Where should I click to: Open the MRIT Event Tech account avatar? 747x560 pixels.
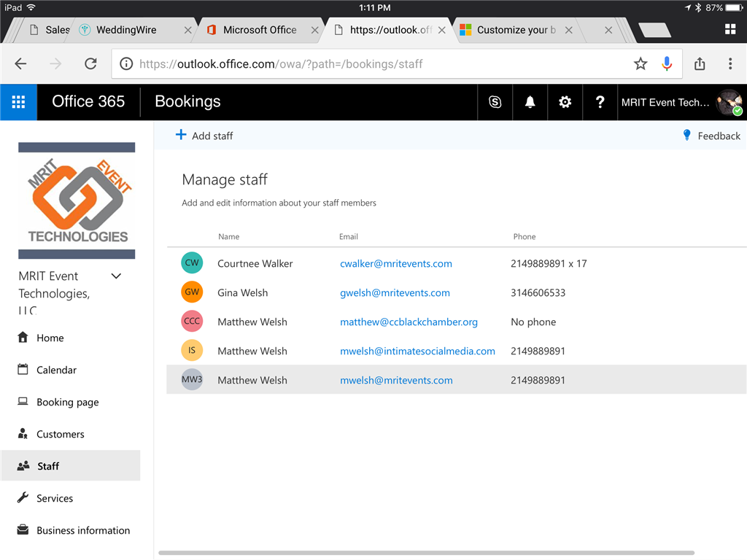tap(729, 102)
